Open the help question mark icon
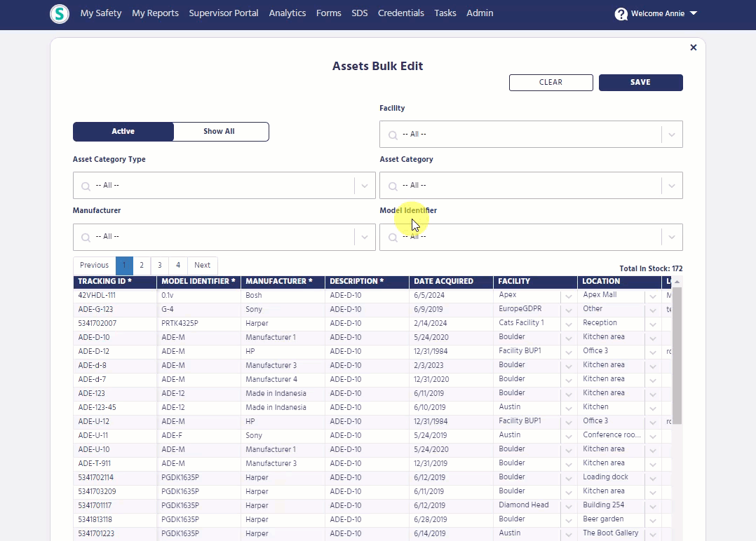Image resolution: width=756 pixels, height=541 pixels. (x=621, y=14)
